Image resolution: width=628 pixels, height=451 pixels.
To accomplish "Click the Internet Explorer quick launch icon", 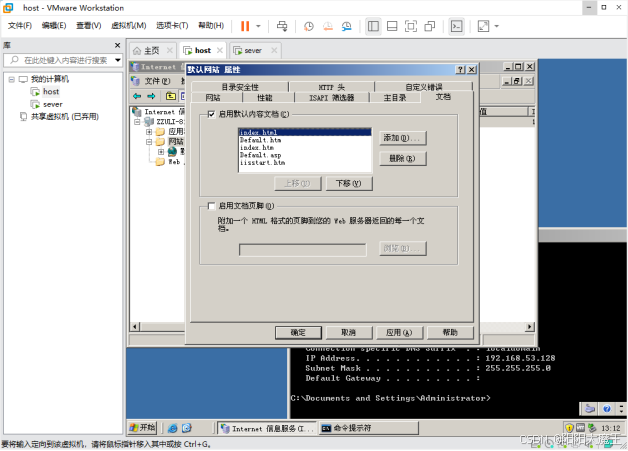I will coord(173,428).
